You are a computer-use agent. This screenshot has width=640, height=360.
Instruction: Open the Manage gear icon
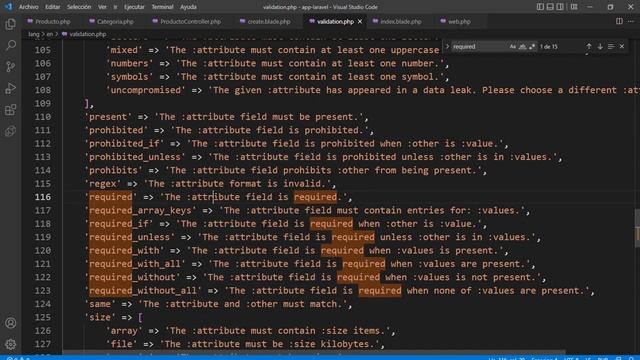[x=11, y=344]
